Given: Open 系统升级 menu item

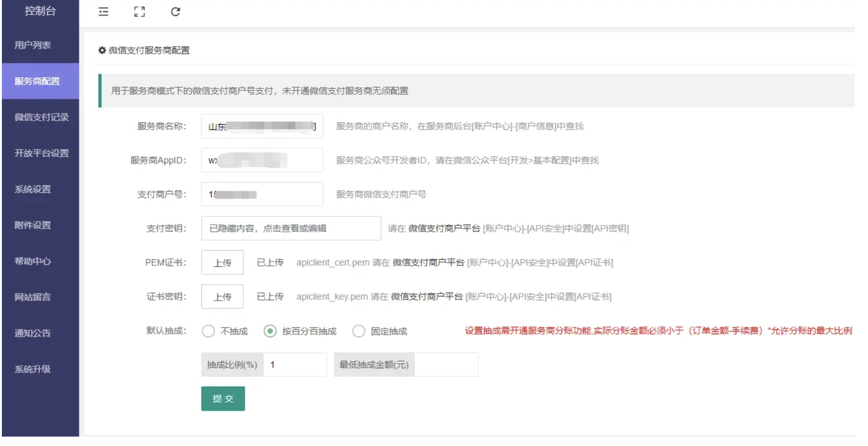Looking at the screenshot, I should 40,369.
